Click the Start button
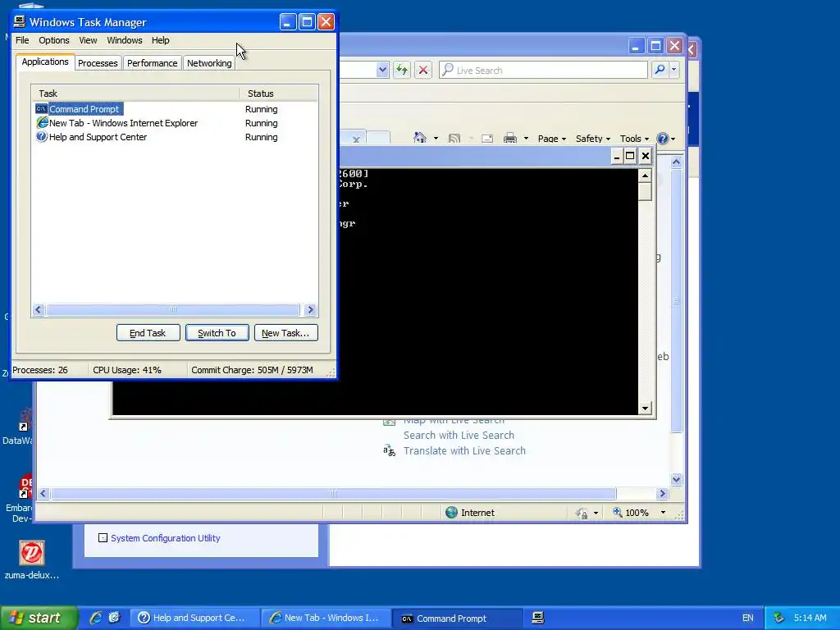840x630 pixels. (x=39, y=618)
